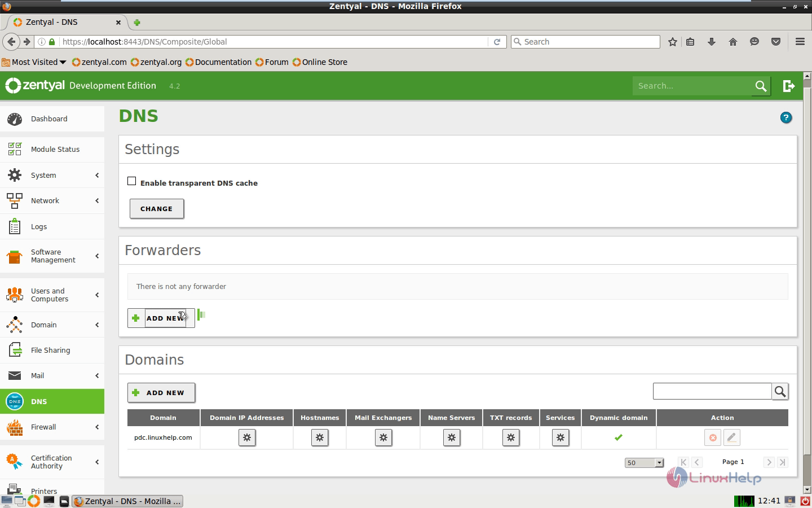812x508 pixels.
Task: Click the Zentyal logout icon
Action: coord(789,86)
